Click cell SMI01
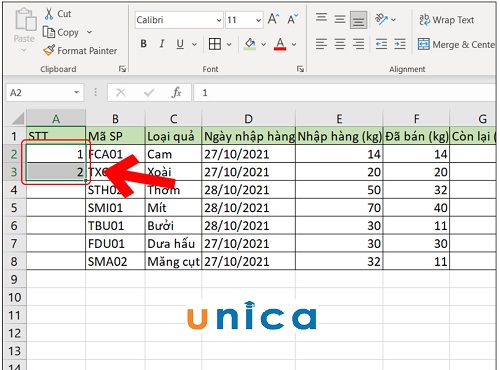 pos(115,208)
